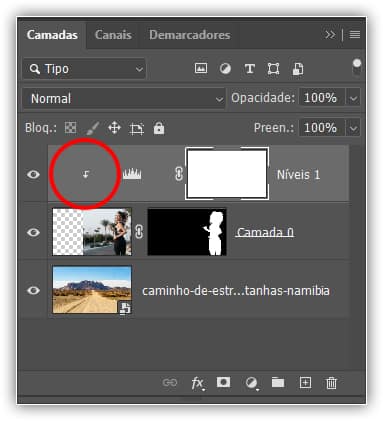
Task: Select the black silhouette mask of Camada 0
Action: point(187,232)
